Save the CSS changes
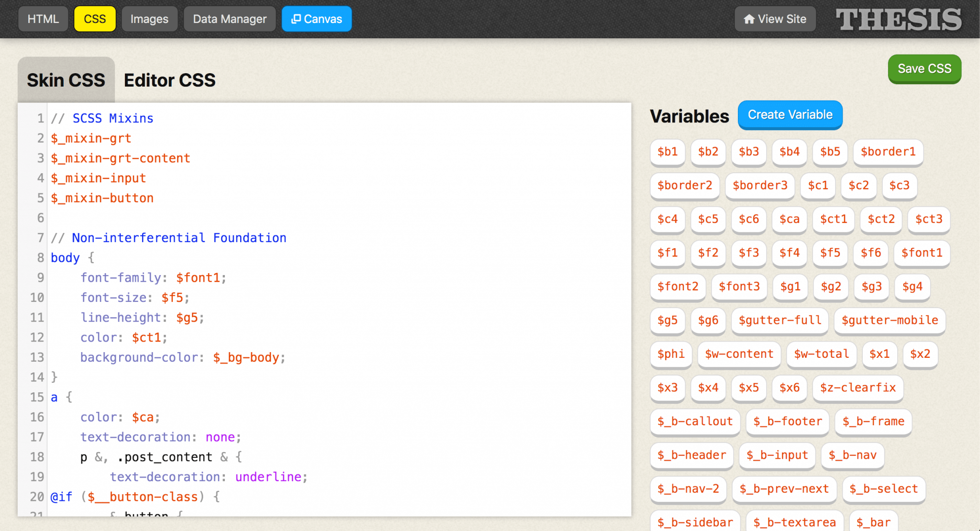 pos(924,69)
